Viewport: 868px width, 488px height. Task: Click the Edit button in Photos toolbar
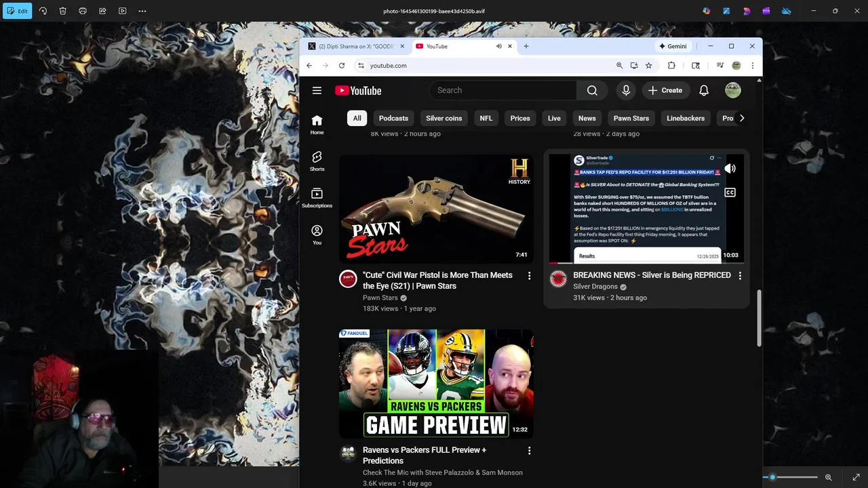17,11
